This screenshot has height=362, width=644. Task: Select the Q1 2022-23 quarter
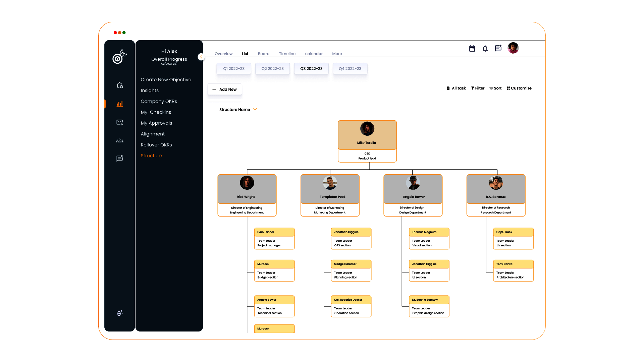pyautogui.click(x=234, y=69)
